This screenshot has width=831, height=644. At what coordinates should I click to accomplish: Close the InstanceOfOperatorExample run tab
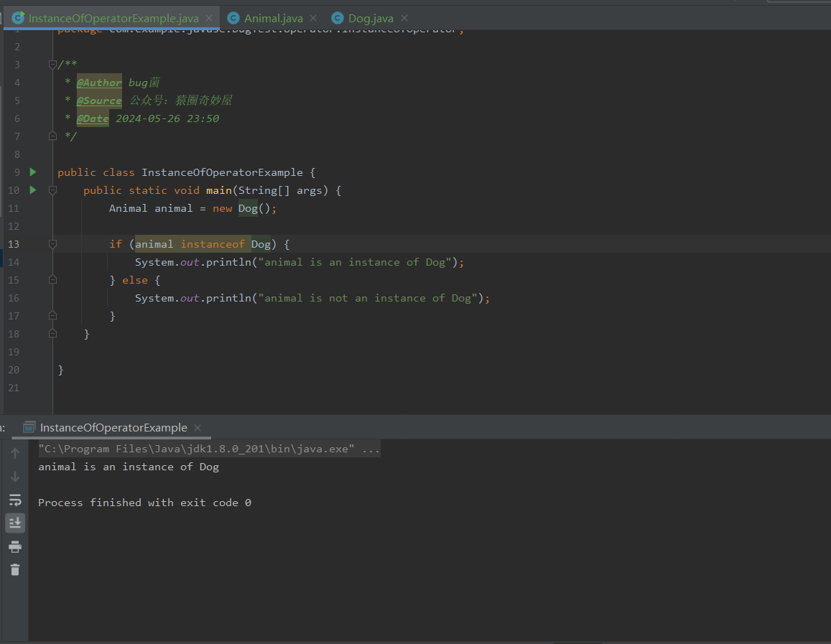(x=198, y=427)
